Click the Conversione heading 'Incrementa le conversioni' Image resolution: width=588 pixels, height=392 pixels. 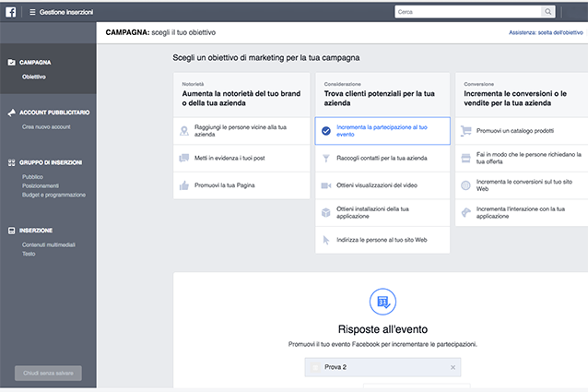pos(515,99)
